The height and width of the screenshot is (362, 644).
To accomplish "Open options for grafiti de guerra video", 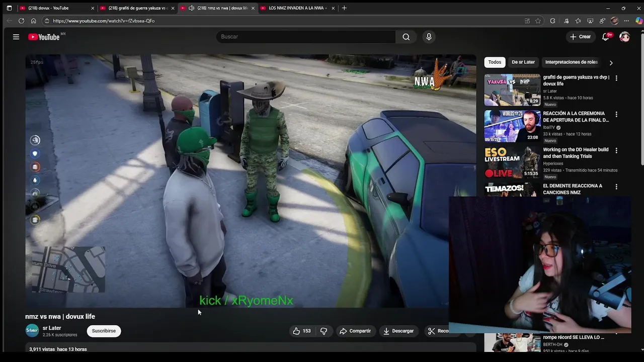I will (x=616, y=78).
